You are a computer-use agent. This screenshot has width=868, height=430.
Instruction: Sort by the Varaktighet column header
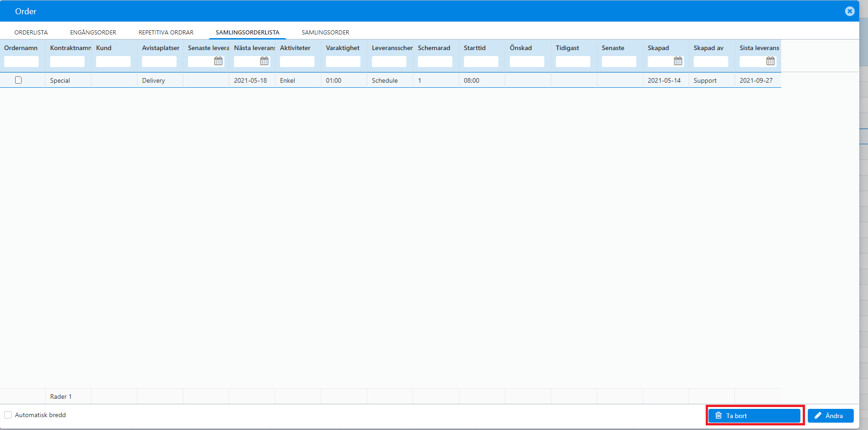pyautogui.click(x=343, y=48)
